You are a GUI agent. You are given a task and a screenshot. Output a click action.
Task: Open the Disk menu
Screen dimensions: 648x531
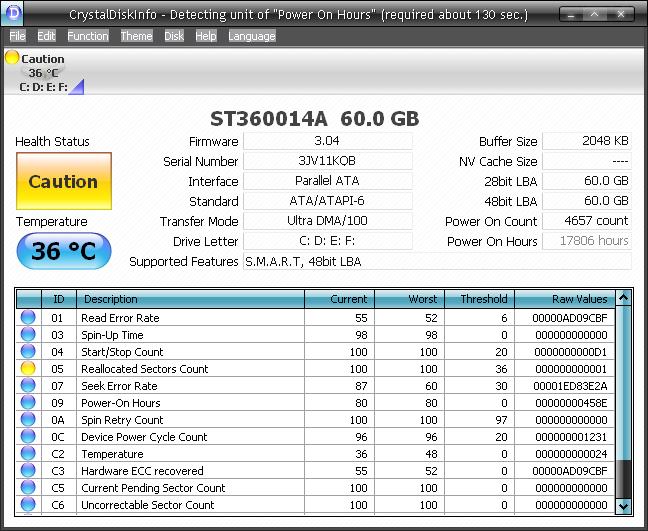pyautogui.click(x=174, y=36)
